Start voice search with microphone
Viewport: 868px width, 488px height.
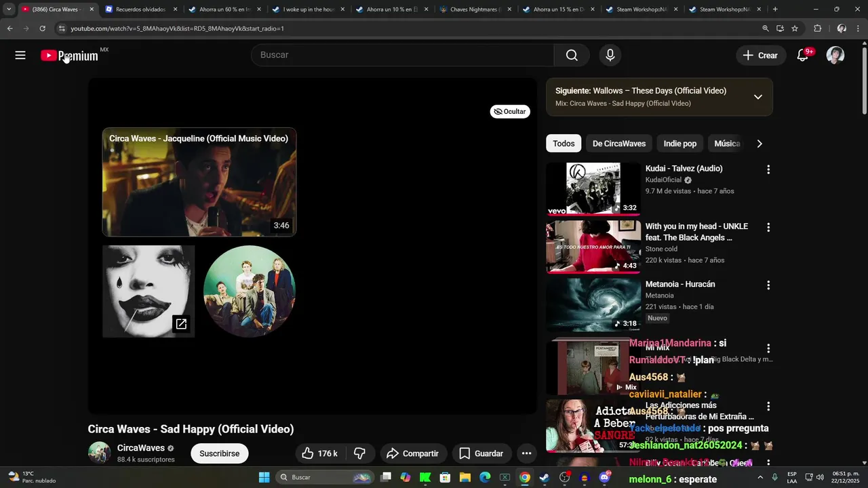(610, 56)
